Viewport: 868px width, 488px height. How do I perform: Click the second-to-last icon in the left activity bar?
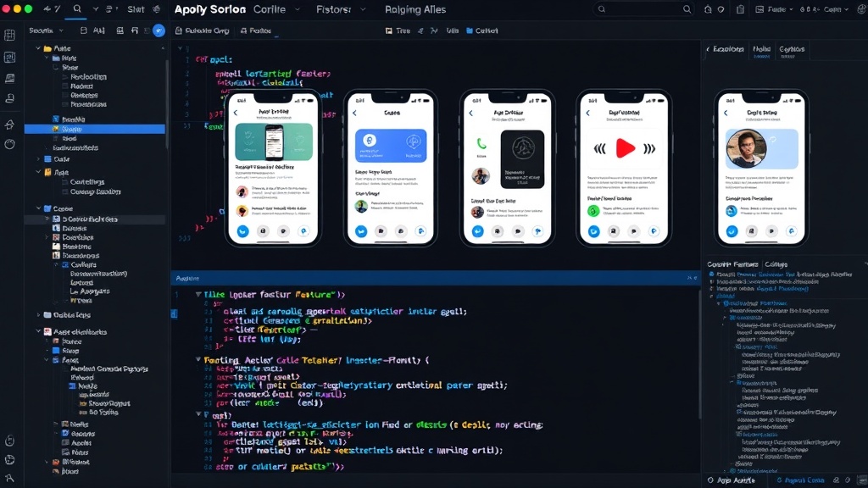click(x=9, y=460)
